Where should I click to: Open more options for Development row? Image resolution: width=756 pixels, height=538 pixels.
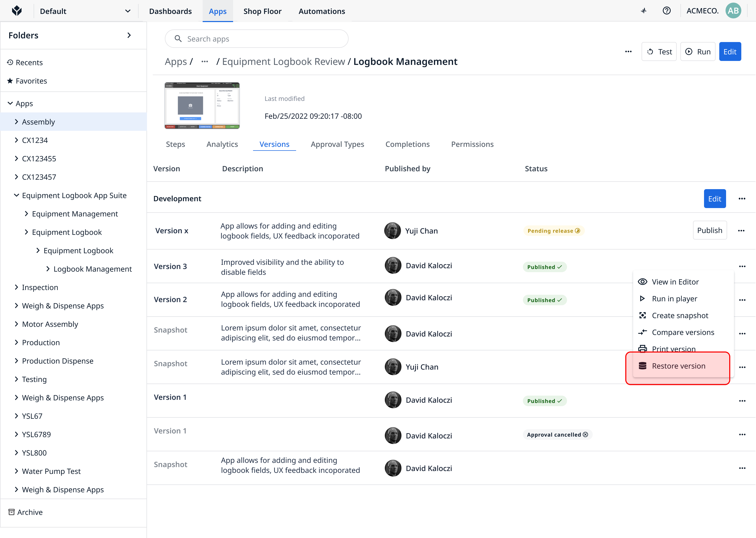(742, 199)
